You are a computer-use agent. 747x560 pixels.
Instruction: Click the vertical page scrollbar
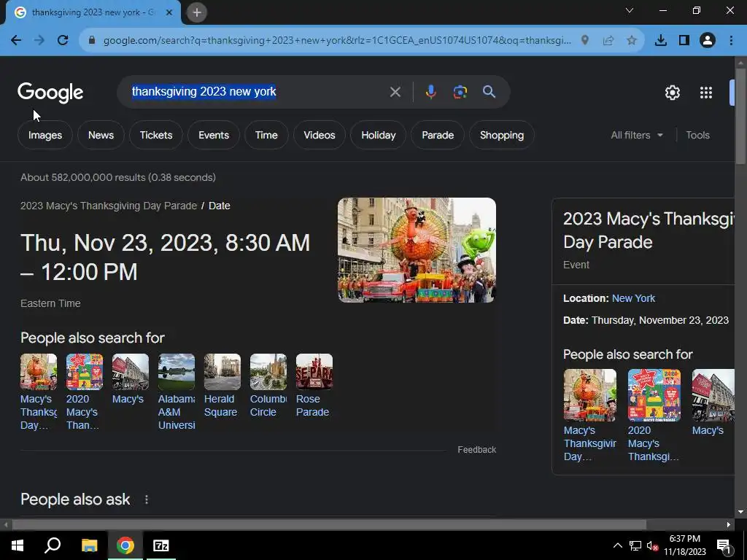point(741,117)
